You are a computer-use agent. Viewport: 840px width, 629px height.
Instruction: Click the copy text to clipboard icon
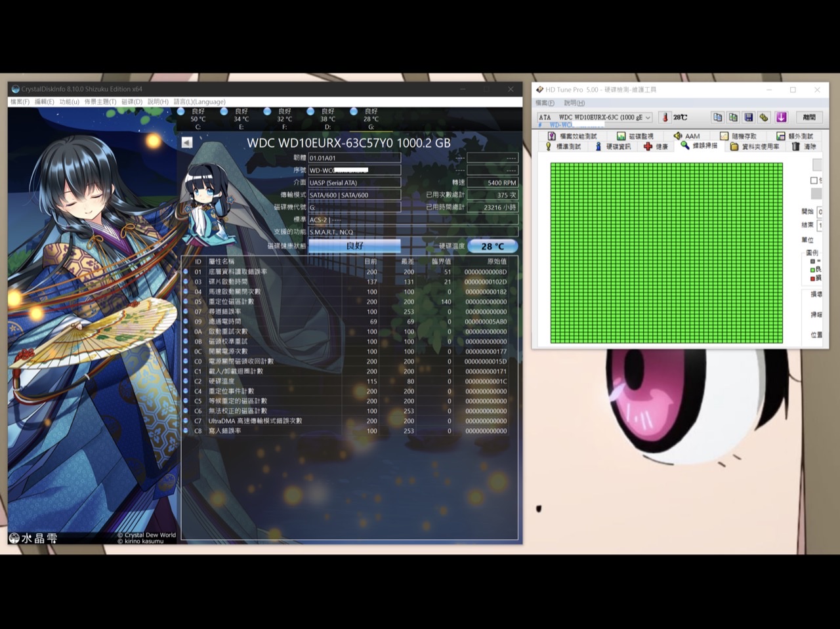(x=717, y=117)
